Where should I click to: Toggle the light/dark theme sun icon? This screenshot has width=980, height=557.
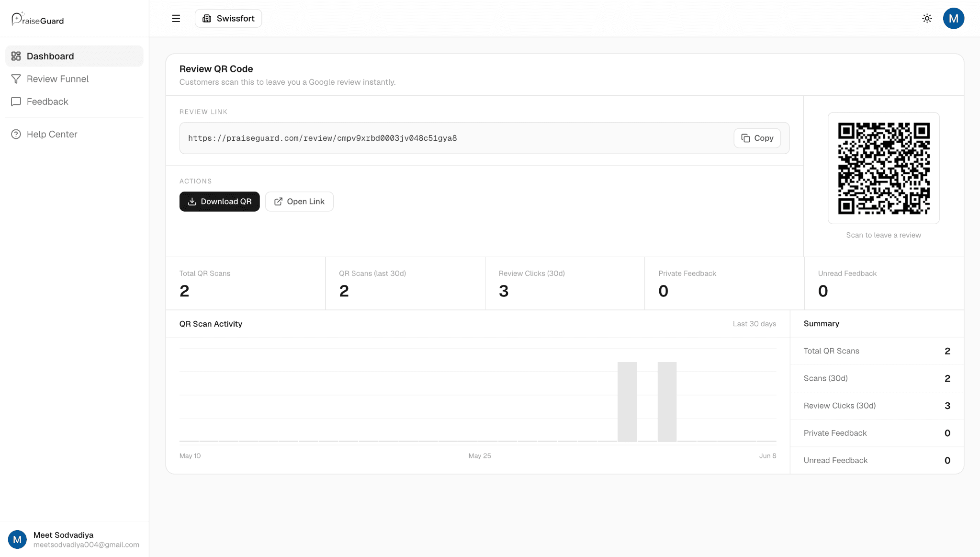[x=927, y=18]
